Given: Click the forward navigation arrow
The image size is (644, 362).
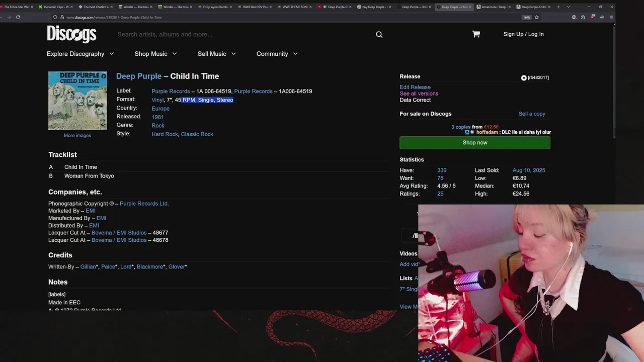Looking at the screenshot, I should tap(9, 17).
